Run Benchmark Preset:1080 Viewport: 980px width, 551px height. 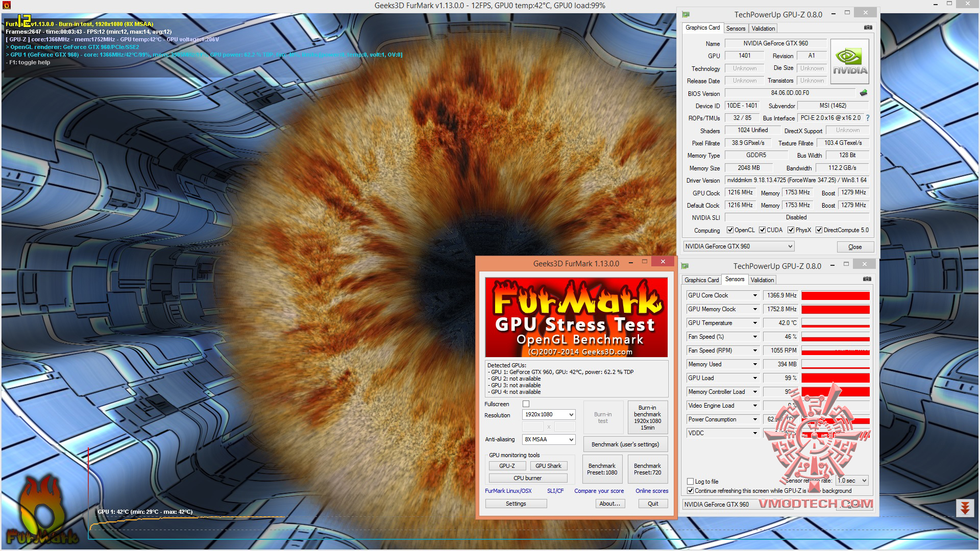602,469
